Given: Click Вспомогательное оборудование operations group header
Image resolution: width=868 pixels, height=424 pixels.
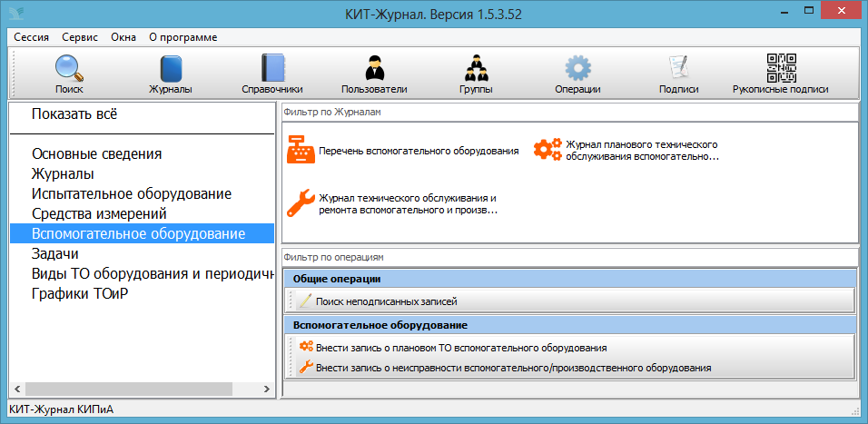Looking at the screenshot, I should point(569,325).
